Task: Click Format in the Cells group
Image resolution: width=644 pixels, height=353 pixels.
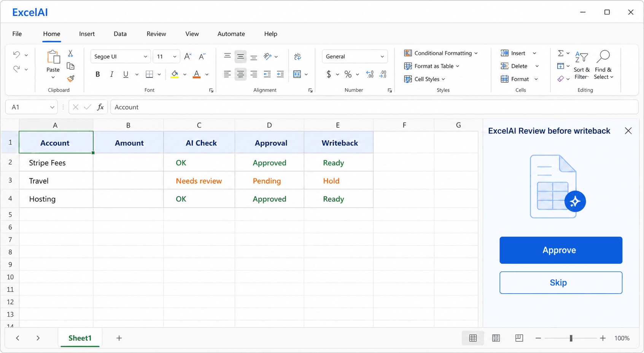Action: [x=520, y=79]
